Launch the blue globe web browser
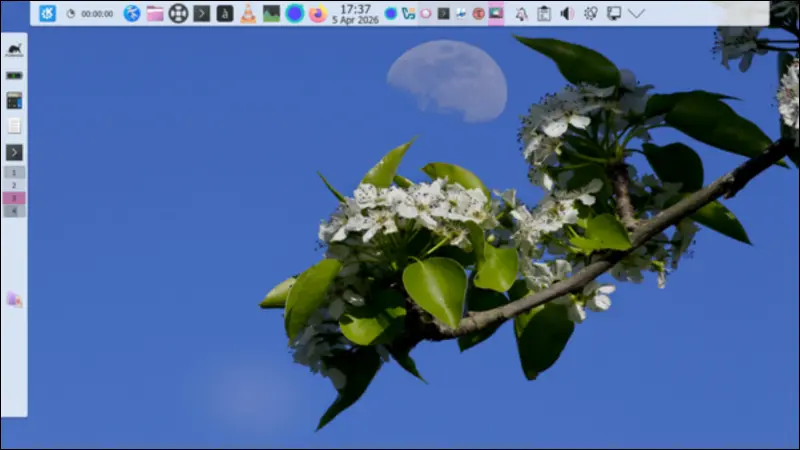This screenshot has height=450, width=800. pos(132,13)
